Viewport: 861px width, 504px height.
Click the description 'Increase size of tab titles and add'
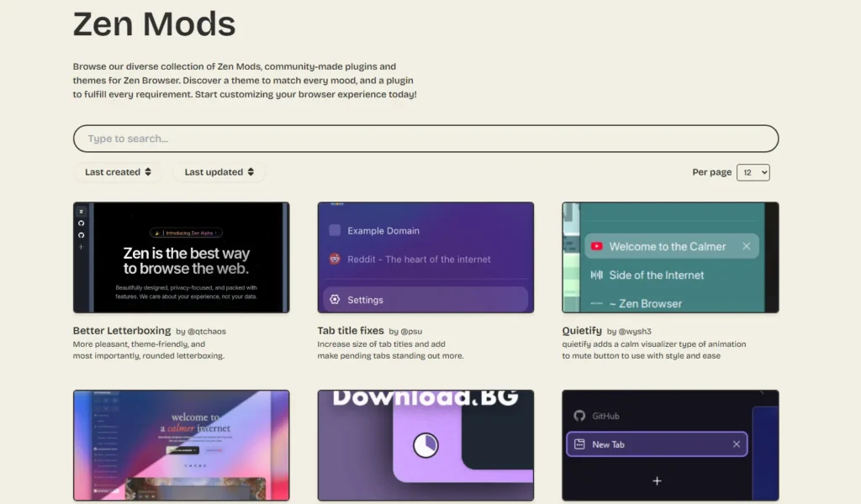pyautogui.click(x=381, y=344)
